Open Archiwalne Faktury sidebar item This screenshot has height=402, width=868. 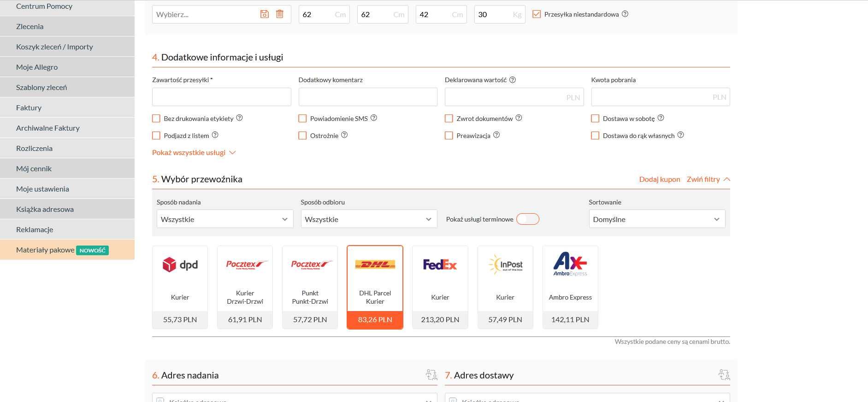point(67,128)
